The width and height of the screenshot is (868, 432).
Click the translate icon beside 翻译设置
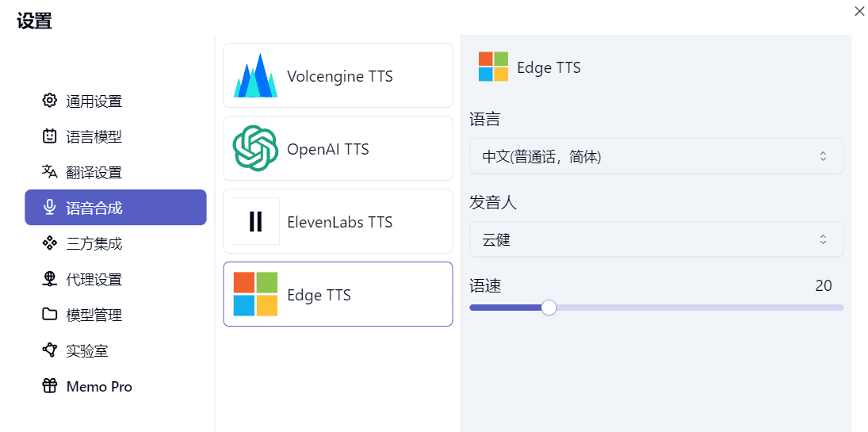tap(50, 172)
